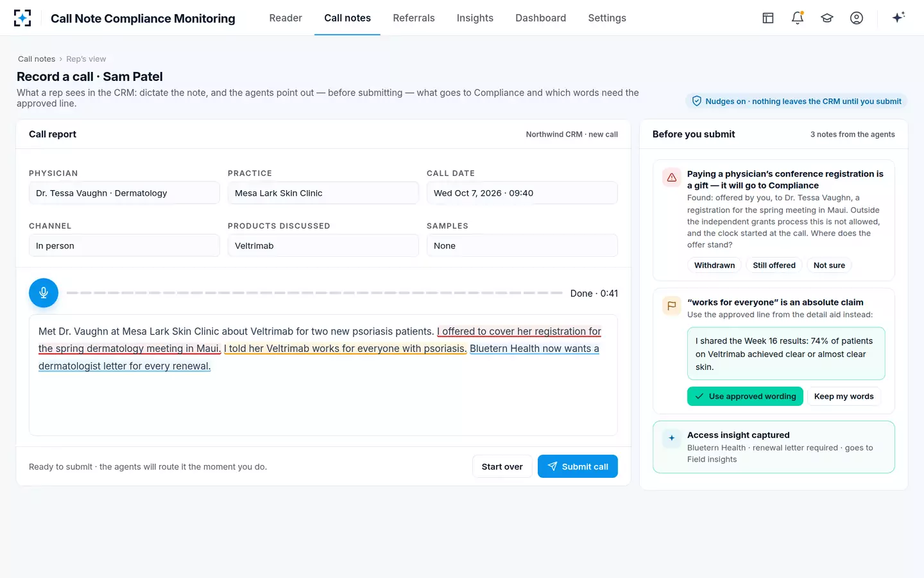
Task: Click Use approved wording button
Action: (745, 396)
